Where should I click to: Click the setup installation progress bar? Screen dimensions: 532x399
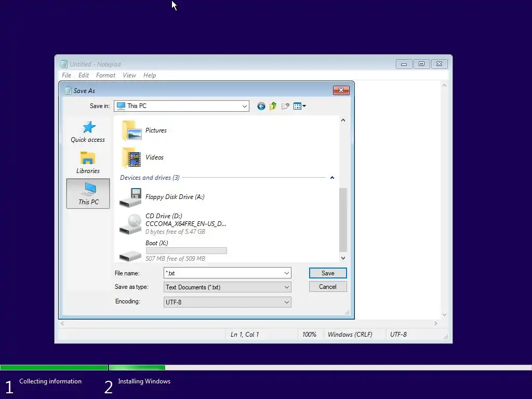pyautogui.click(x=266, y=367)
